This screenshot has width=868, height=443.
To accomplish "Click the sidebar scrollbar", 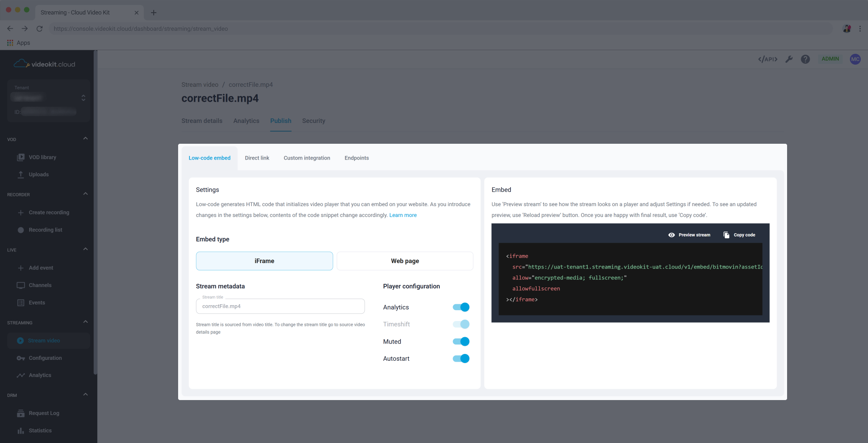I will 95,212.
